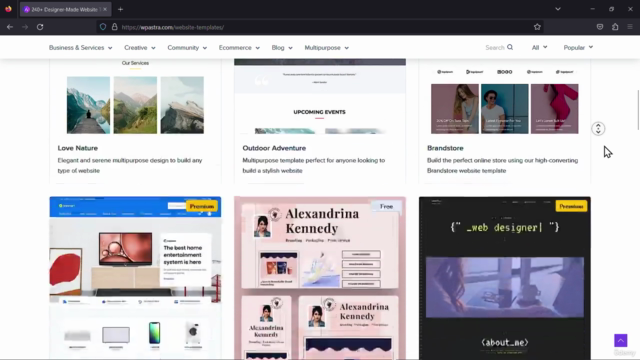Click Outdoor Adventure description text
Screen dimensions: 640x360
point(313,165)
